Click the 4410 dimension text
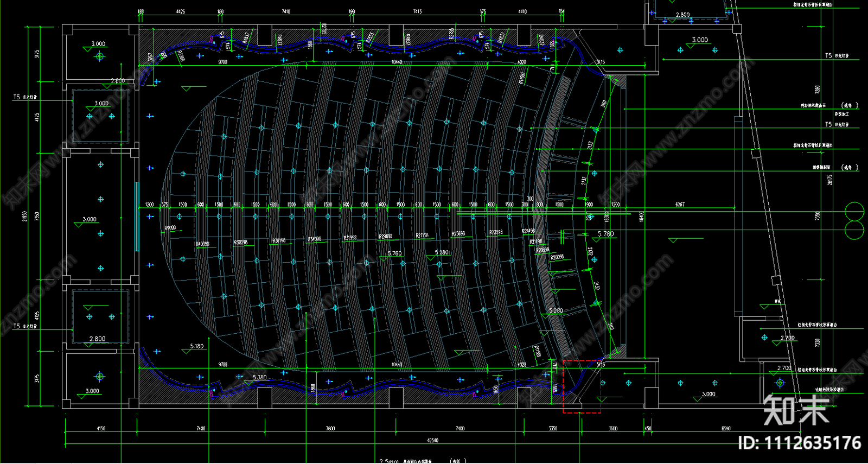This screenshot has width=868, height=464. click(x=522, y=11)
